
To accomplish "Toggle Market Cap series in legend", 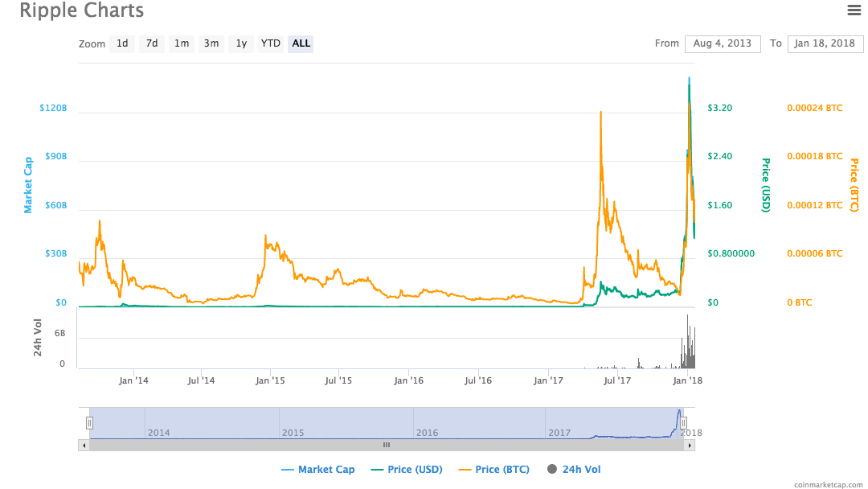I will tap(317, 469).
